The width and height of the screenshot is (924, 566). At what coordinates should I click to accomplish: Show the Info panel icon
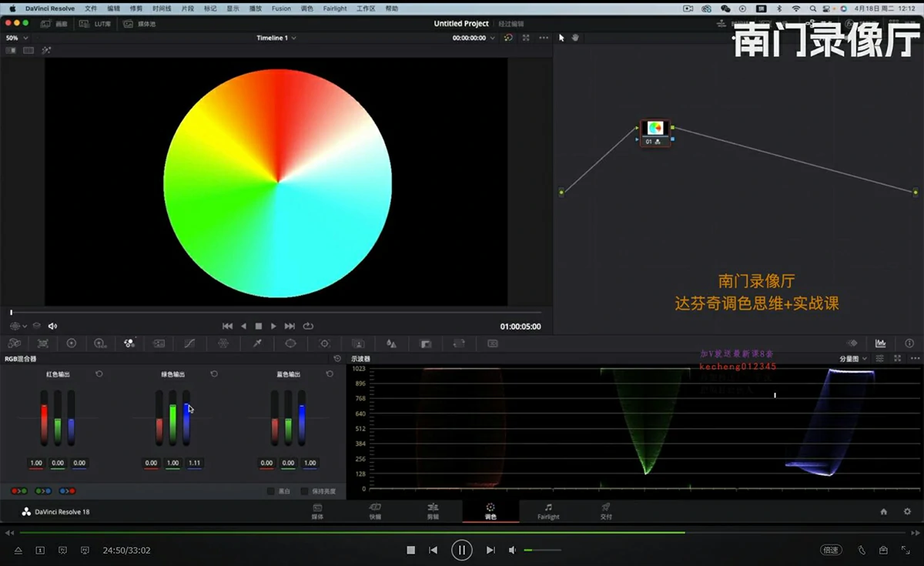909,343
